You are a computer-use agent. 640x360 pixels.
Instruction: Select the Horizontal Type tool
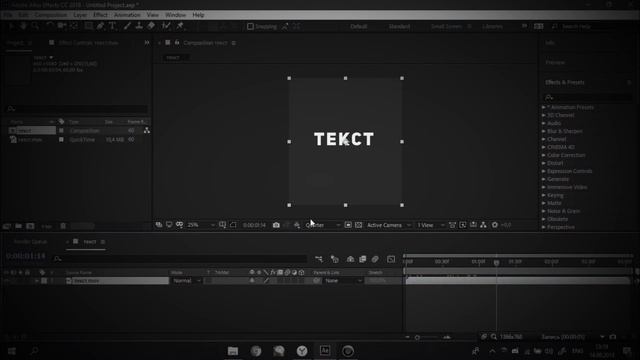112,26
